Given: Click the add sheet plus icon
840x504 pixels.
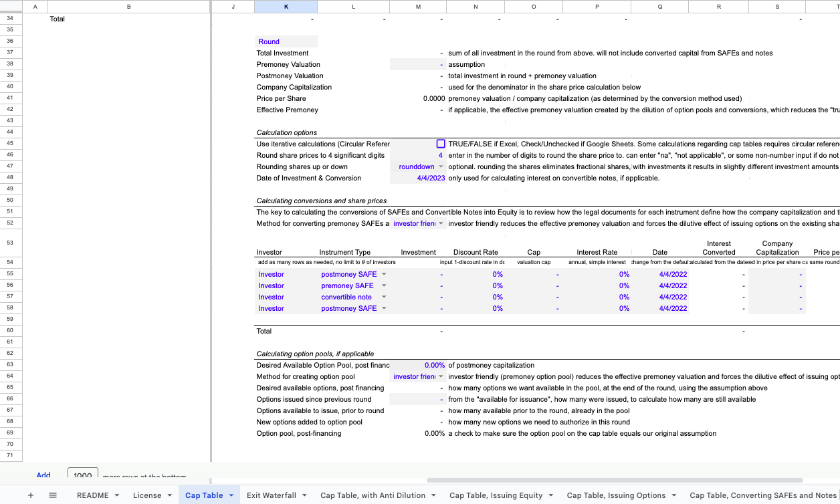Looking at the screenshot, I should 31,495.
